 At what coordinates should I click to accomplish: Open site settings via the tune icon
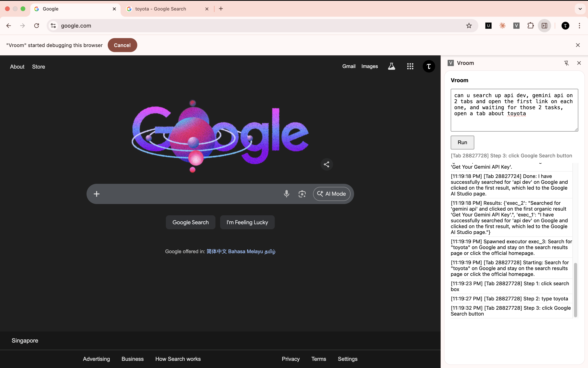53,26
